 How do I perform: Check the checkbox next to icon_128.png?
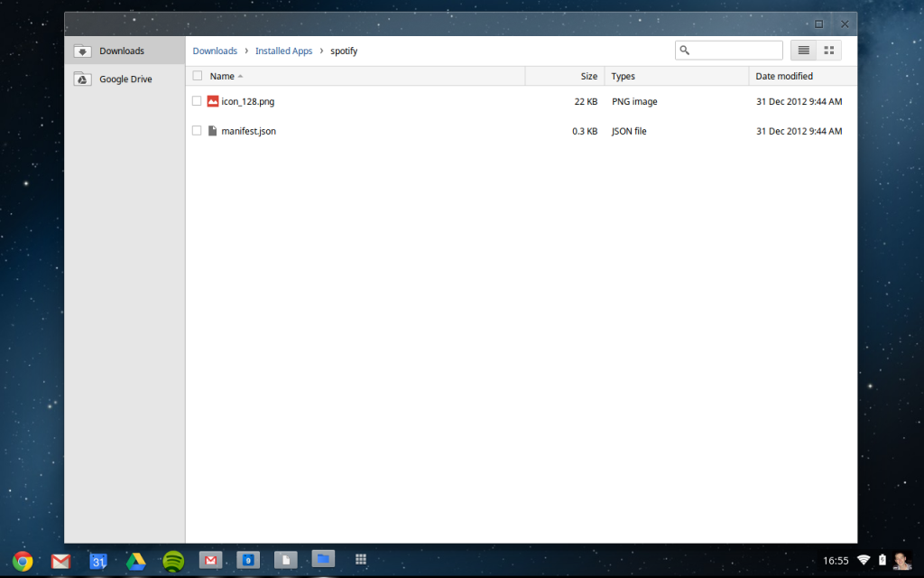coord(197,101)
